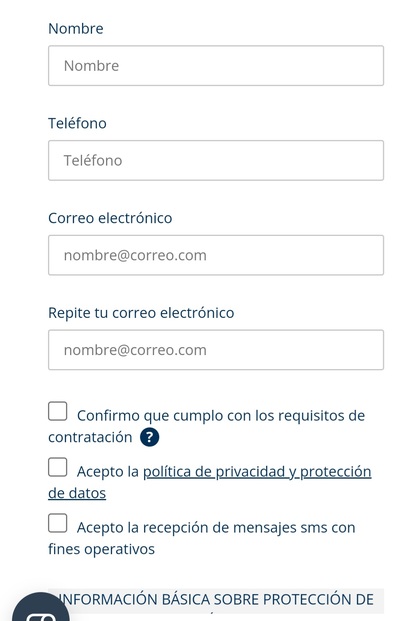
Task: Open the 'política de privacidad y protección' link
Action: click(x=257, y=472)
